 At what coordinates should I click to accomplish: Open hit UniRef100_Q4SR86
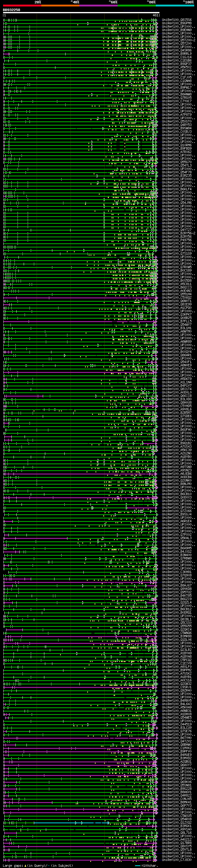(177, 50)
